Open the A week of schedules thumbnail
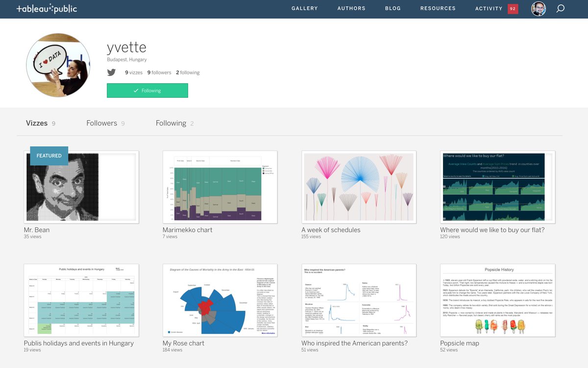Image resolution: width=588 pixels, height=368 pixels. tap(359, 187)
